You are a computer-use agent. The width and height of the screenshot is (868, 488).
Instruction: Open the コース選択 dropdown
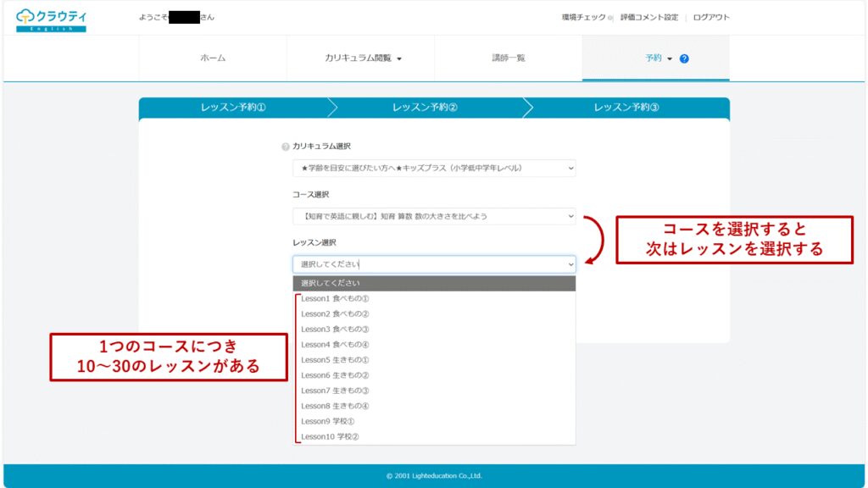point(433,216)
